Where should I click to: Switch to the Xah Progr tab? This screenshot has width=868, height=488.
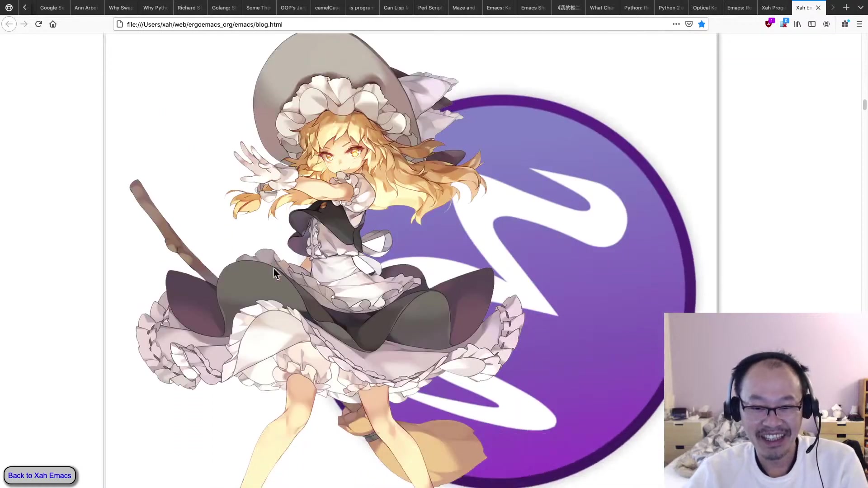point(774,8)
